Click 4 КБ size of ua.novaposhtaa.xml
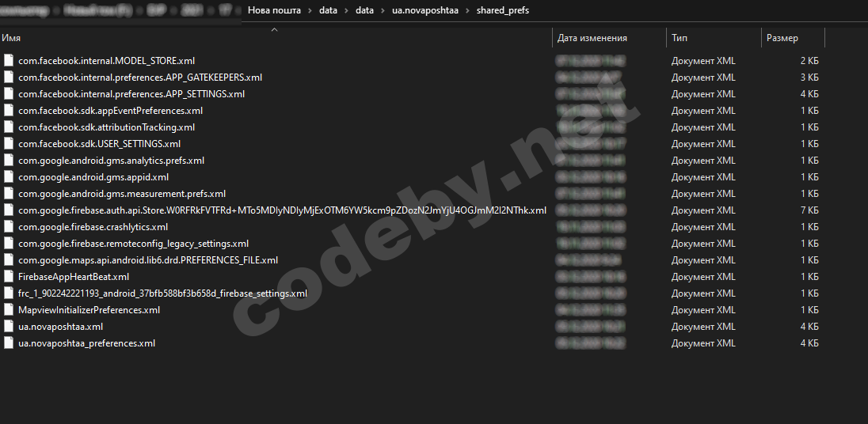This screenshot has width=868, height=424. [809, 326]
